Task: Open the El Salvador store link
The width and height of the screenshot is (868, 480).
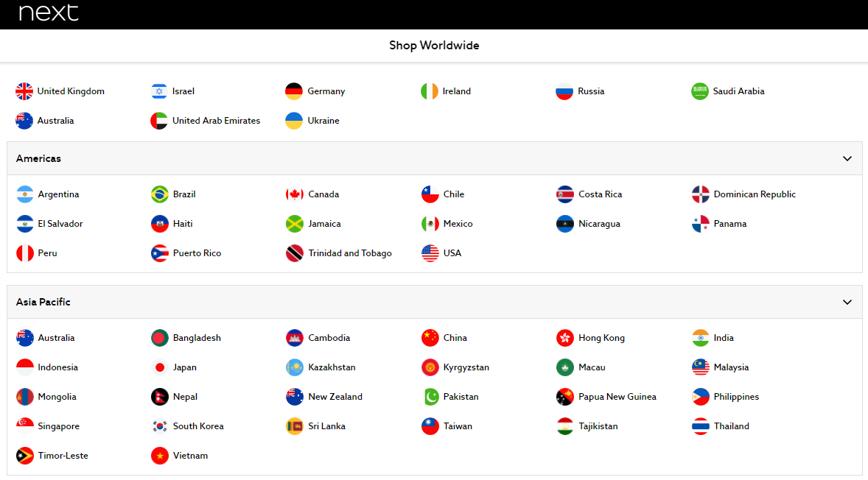Action: click(x=50, y=223)
